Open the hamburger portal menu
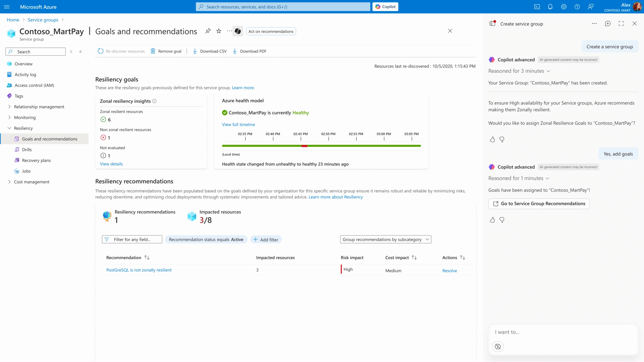This screenshot has height=362, width=644. [x=7, y=7]
